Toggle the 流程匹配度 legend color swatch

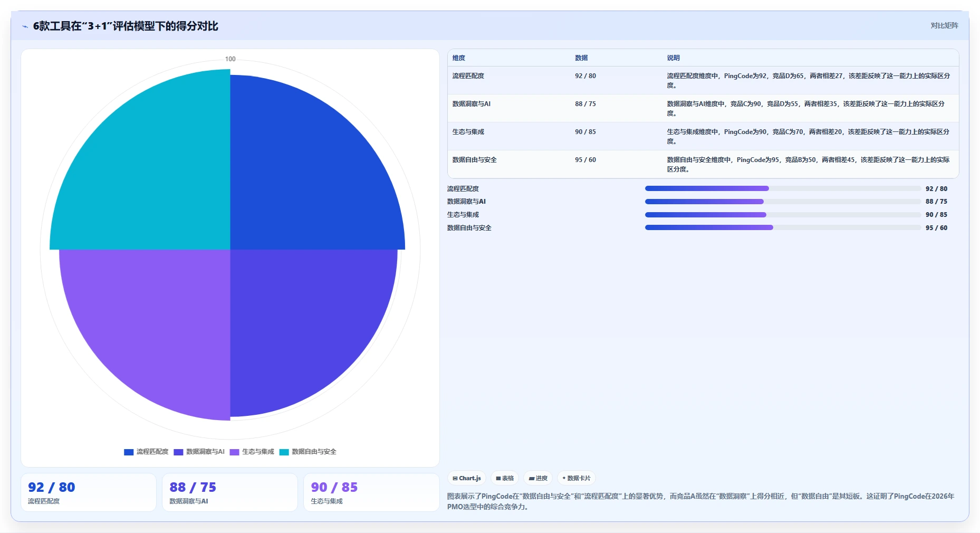click(x=129, y=452)
